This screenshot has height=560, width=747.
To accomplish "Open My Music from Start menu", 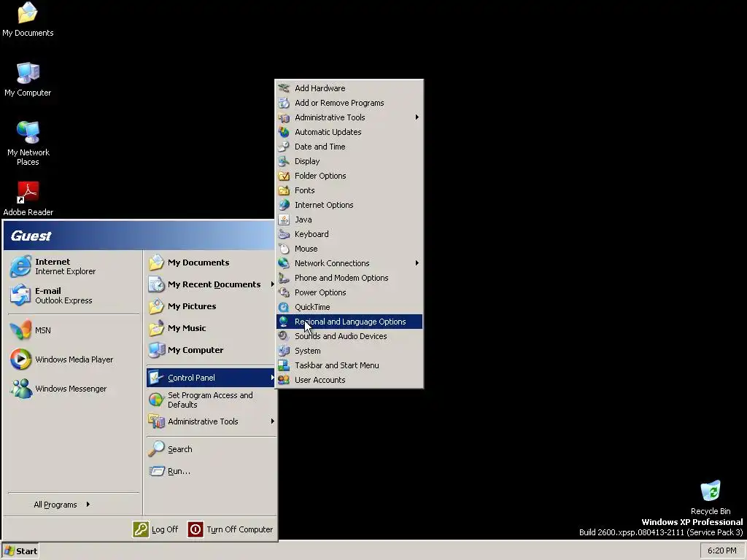I will click(211, 328).
